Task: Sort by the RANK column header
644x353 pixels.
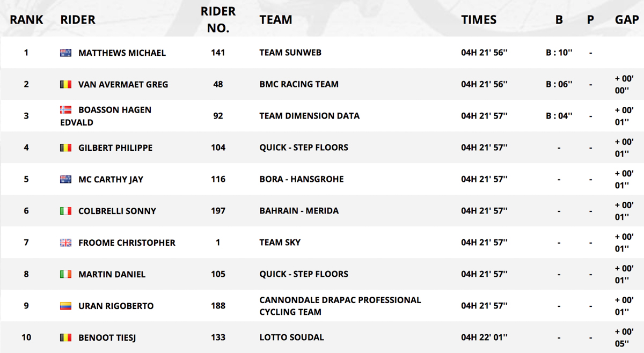Action: point(26,20)
